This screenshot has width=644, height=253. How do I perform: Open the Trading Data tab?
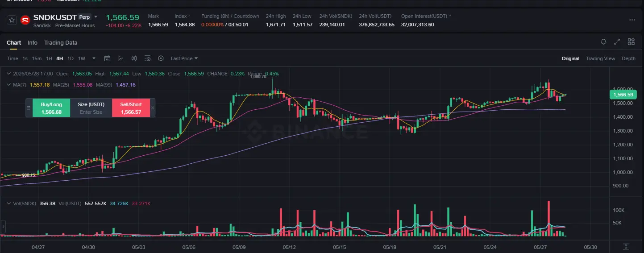click(x=61, y=43)
